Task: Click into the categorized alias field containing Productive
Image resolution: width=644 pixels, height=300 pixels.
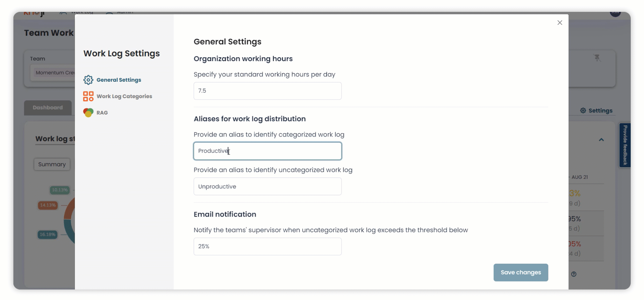Action: coord(267,151)
